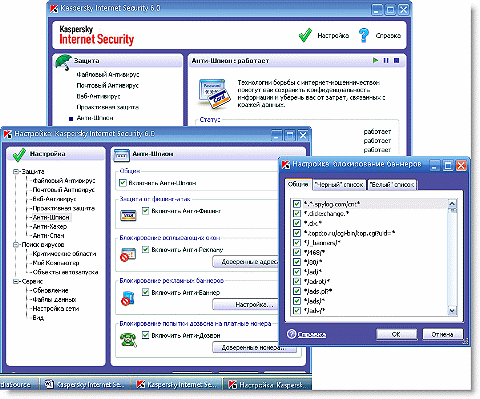Click the blue question mark Справка icon

pos(364,35)
